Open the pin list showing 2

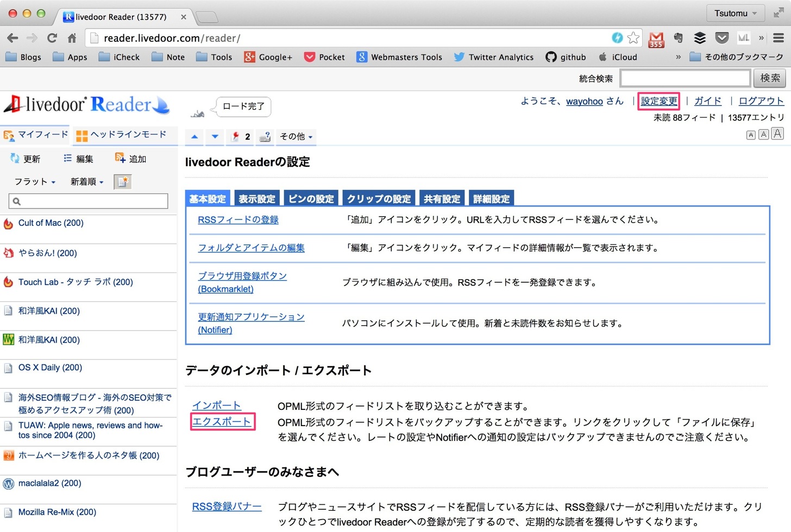pyautogui.click(x=241, y=137)
